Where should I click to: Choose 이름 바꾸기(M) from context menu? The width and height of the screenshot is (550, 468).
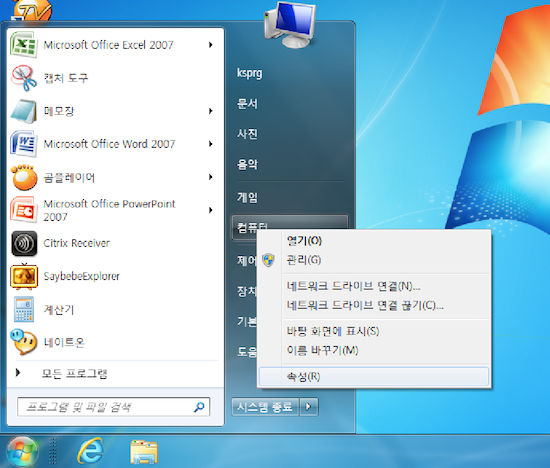[x=374, y=350]
